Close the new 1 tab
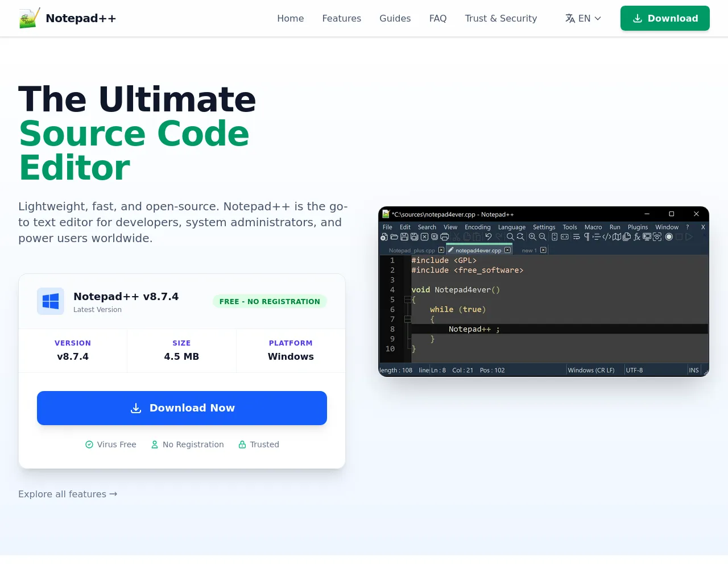This screenshot has width=728, height=582. click(x=543, y=250)
